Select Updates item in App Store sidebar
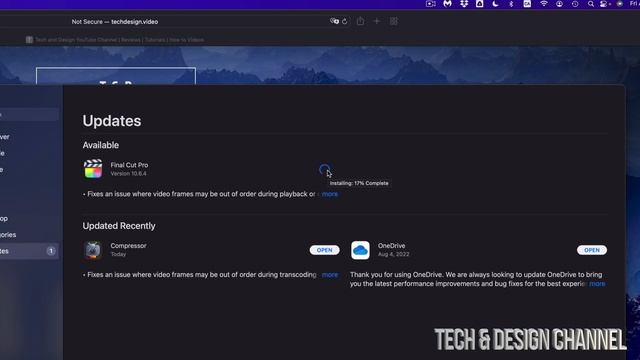 pyautogui.click(x=29, y=251)
